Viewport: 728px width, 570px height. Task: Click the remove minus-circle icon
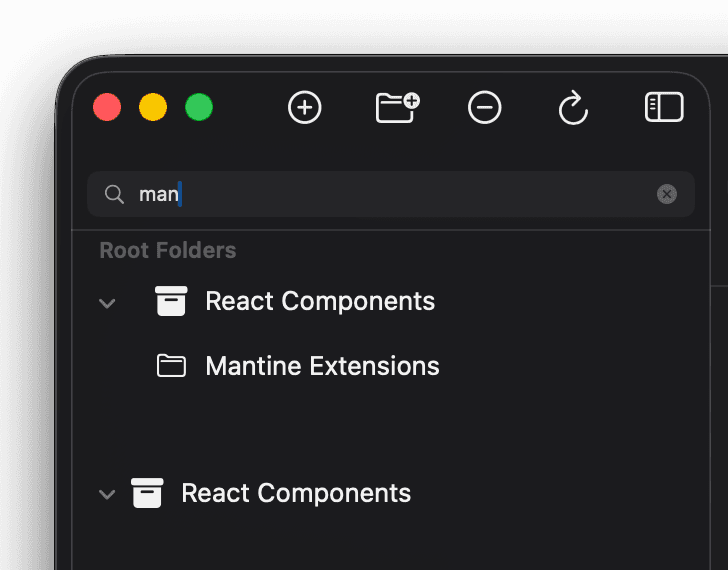pyautogui.click(x=484, y=108)
